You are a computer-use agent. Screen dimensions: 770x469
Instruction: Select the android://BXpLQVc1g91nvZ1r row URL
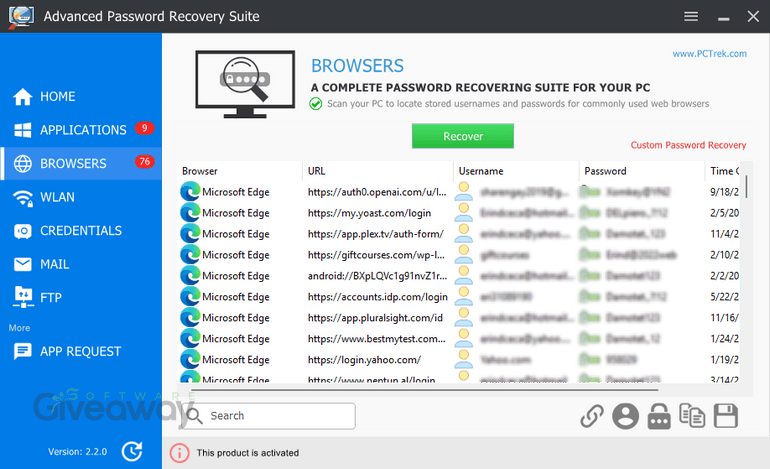tap(377, 276)
